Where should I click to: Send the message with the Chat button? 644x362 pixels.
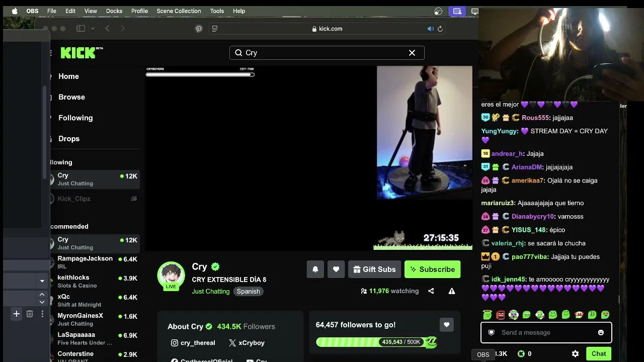tap(599, 354)
